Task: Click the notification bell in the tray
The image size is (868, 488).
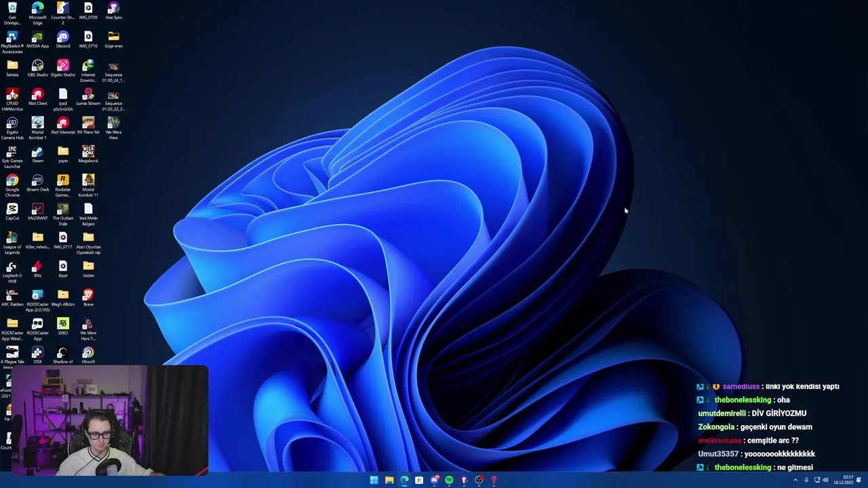Action: click(859, 480)
